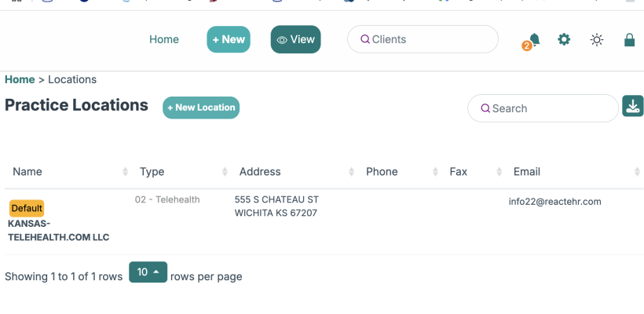Viewport: 644px width, 314px height.
Task: Click the lock icon
Action: coord(629,39)
